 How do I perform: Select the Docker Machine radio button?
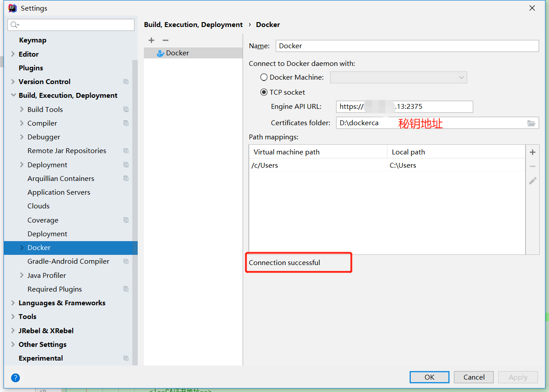pos(264,77)
